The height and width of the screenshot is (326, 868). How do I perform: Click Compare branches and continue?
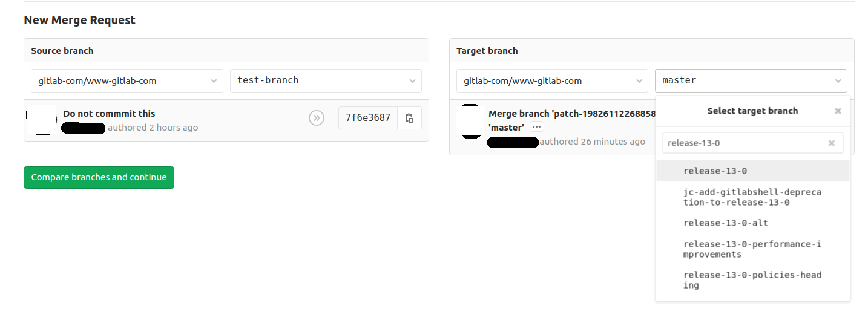tap(99, 177)
